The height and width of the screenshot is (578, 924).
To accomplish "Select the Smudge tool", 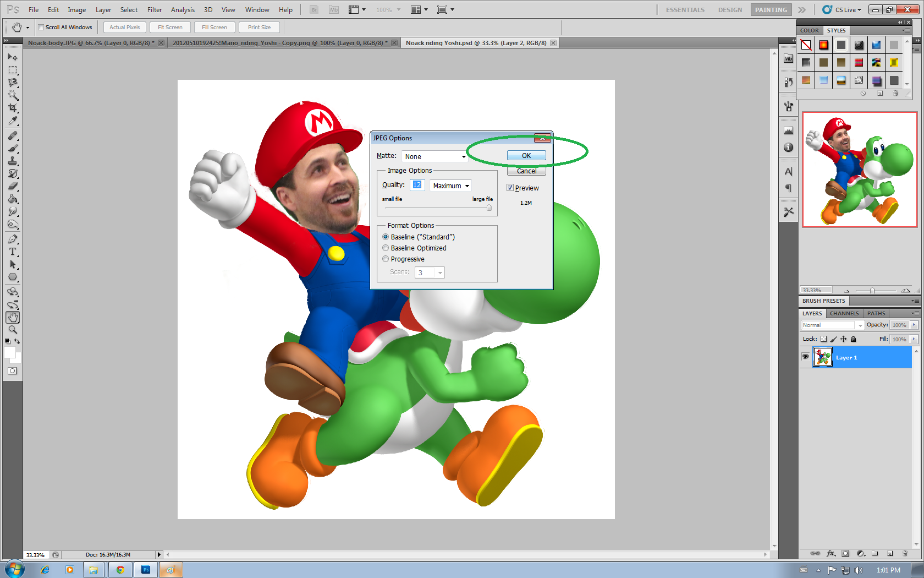I will tap(13, 211).
